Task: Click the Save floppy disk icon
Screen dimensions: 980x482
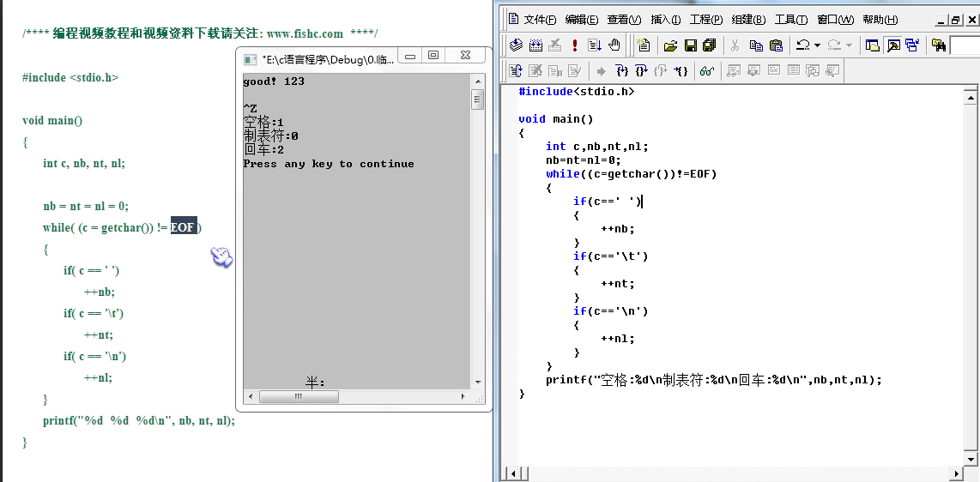Action: click(x=691, y=45)
